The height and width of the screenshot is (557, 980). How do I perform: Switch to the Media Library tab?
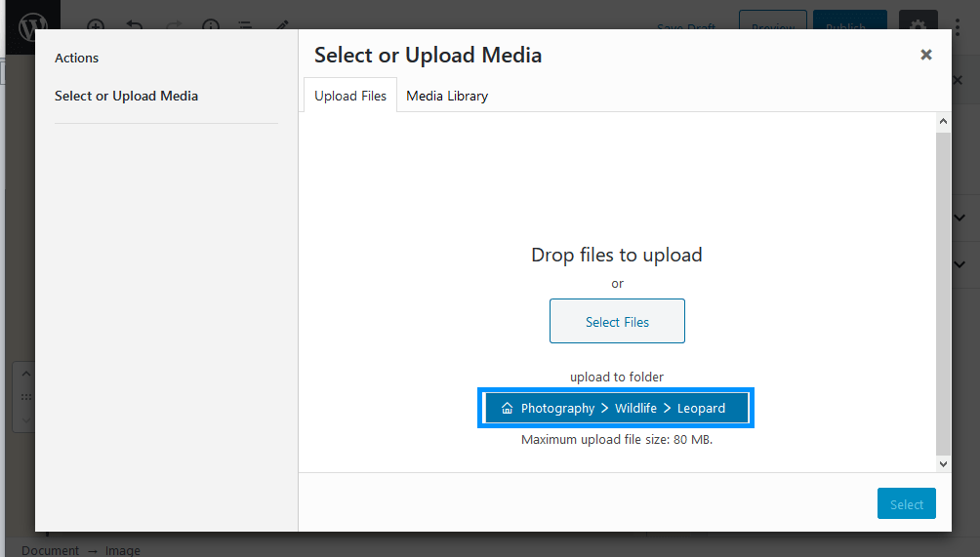point(447,96)
